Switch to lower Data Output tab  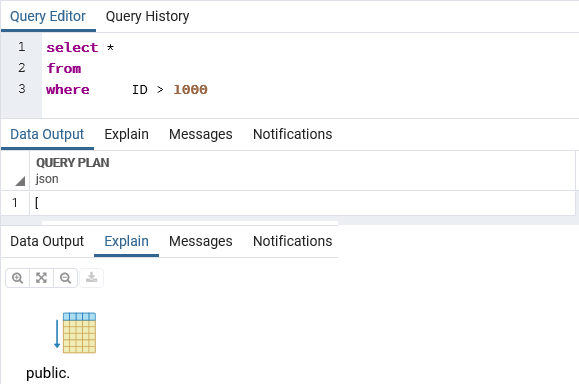point(47,241)
